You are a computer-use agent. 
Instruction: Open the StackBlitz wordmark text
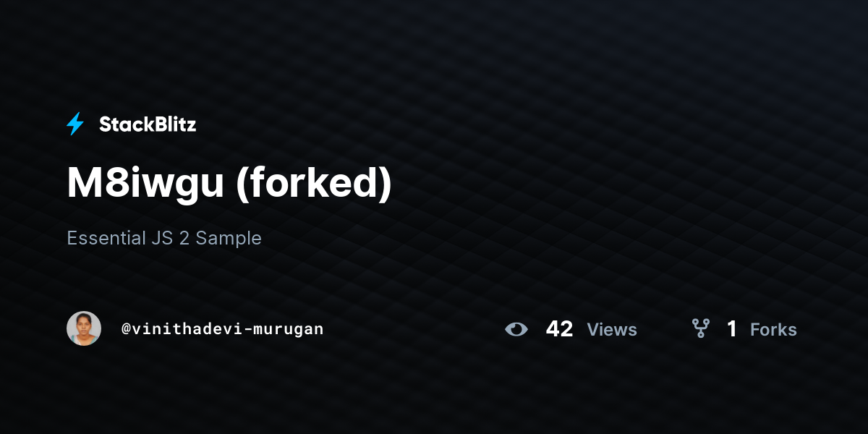pos(148,124)
